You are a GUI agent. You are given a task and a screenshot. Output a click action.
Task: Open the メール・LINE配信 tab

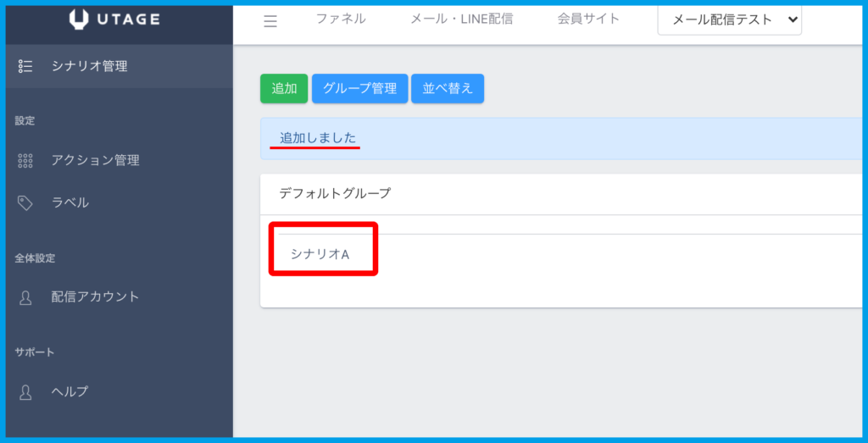(461, 19)
